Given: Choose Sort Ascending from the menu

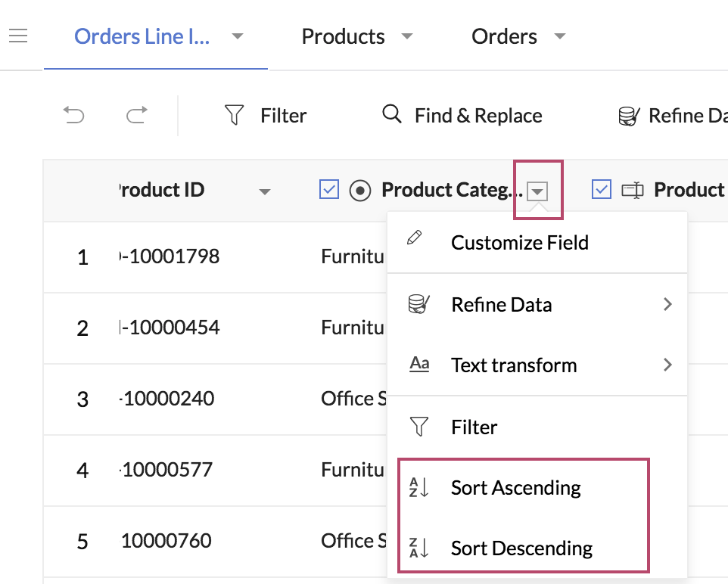Looking at the screenshot, I should tap(515, 488).
